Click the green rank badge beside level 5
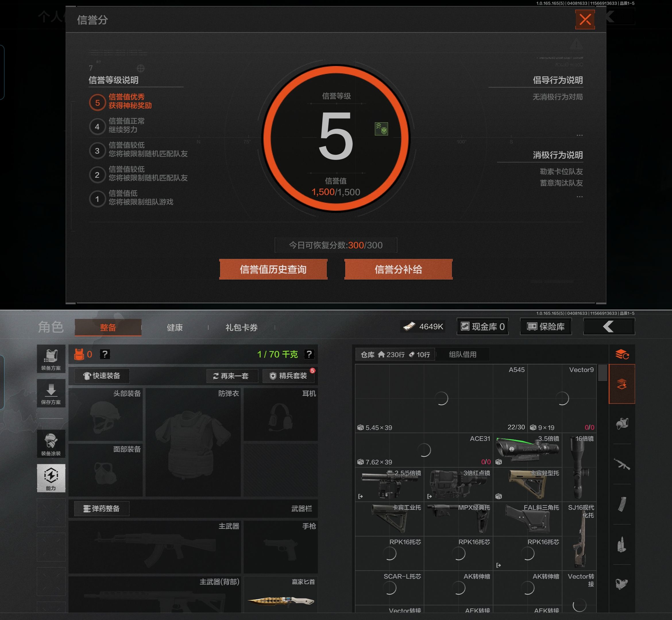The width and height of the screenshot is (672, 620). 381,129
